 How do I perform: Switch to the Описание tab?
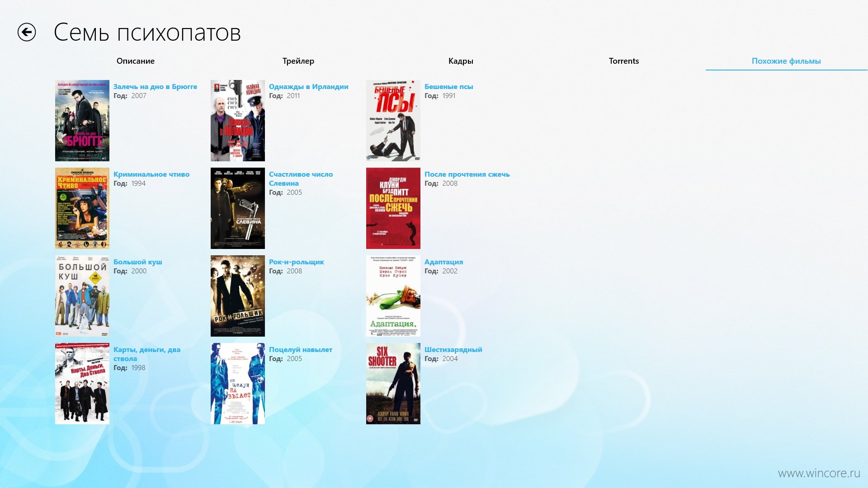pos(136,61)
